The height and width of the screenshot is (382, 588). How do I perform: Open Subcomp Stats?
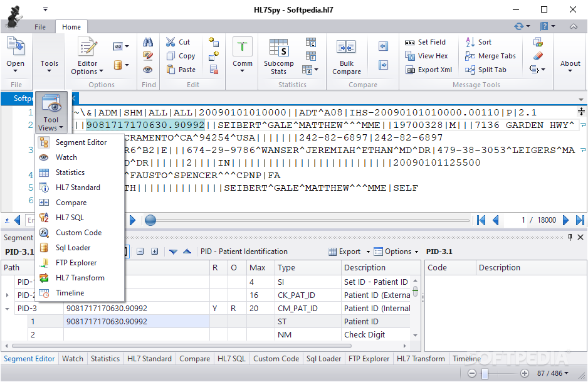[278, 56]
